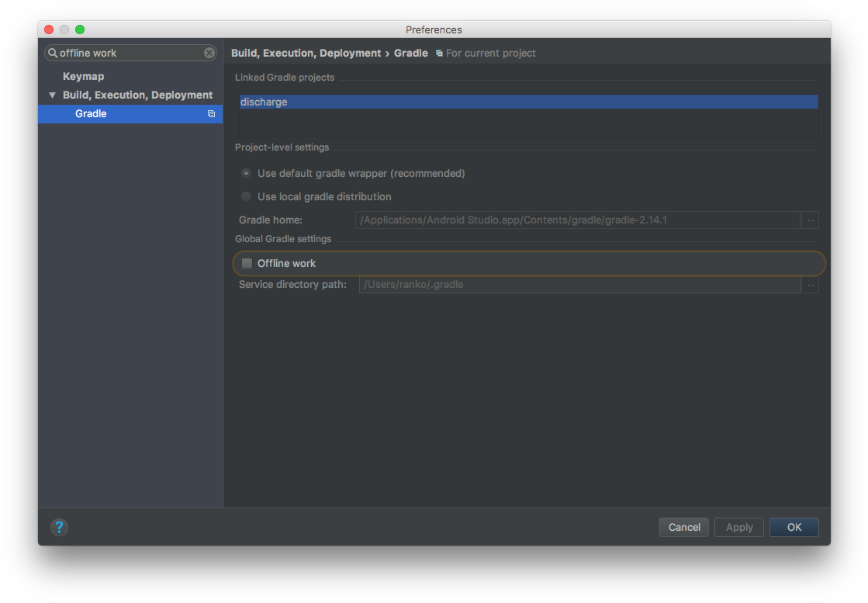Click the project-level icon beside Gradle in the sidebar
This screenshot has height=603, width=868.
pos(211,114)
